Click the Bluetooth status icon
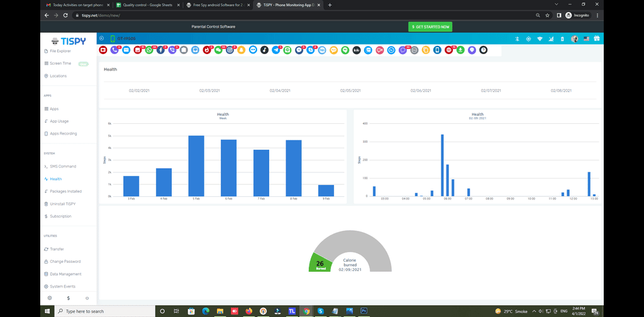 [x=518, y=39]
